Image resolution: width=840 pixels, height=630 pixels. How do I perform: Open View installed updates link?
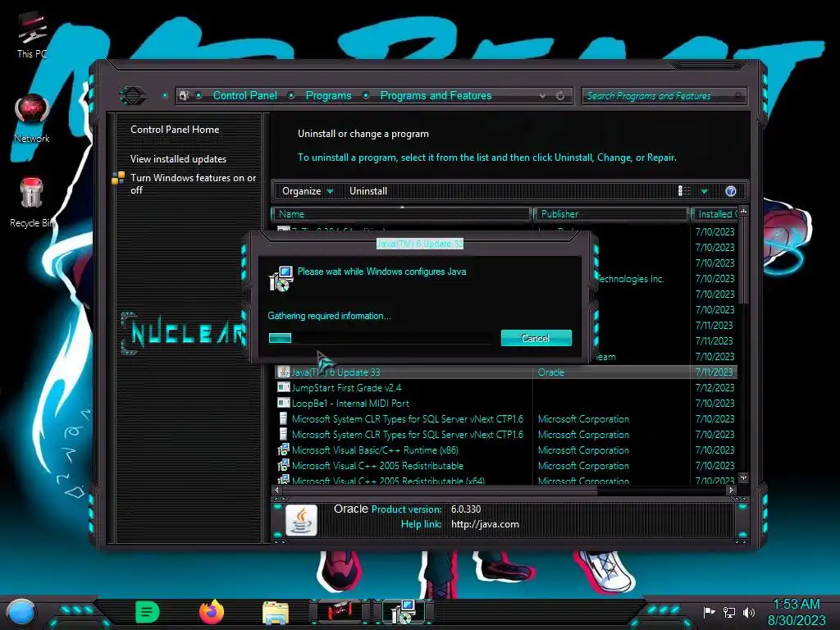(178, 159)
